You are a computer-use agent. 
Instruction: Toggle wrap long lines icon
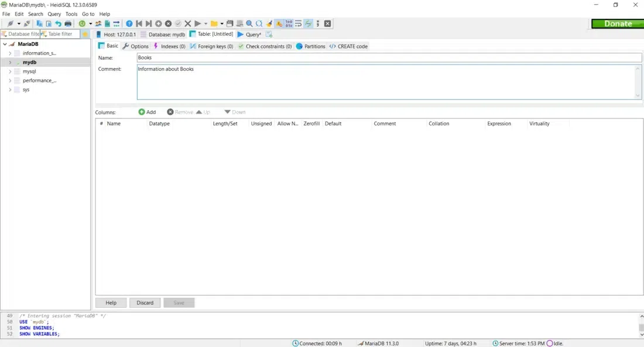[x=298, y=24]
